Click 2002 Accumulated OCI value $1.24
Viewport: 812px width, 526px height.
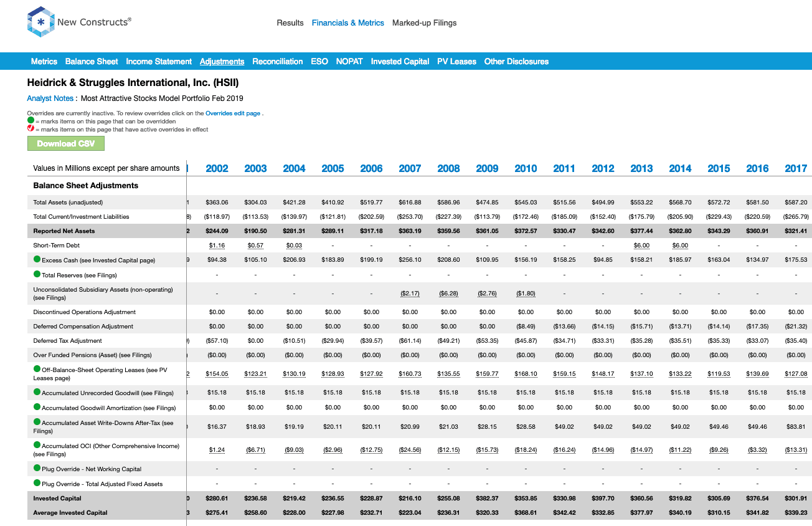[217, 450]
